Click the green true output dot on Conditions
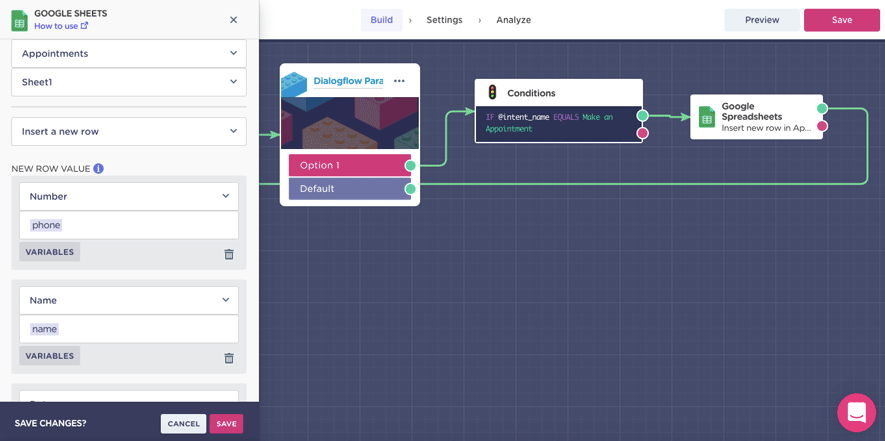This screenshot has height=441, width=885. coord(642,116)
